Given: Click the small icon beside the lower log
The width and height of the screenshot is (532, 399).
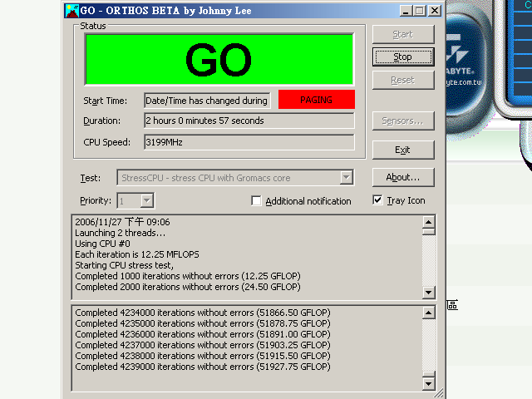Looking at the screenshot, I should coord(452,305).
